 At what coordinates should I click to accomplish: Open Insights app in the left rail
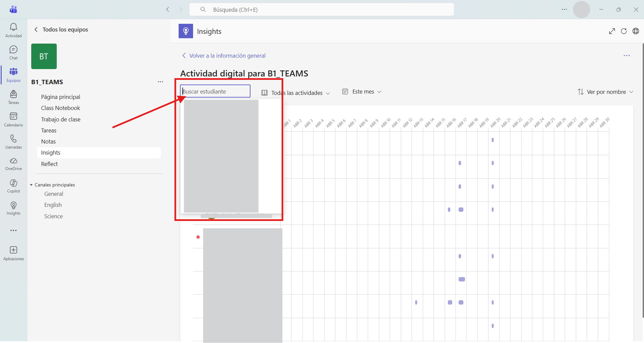[13, 208]
